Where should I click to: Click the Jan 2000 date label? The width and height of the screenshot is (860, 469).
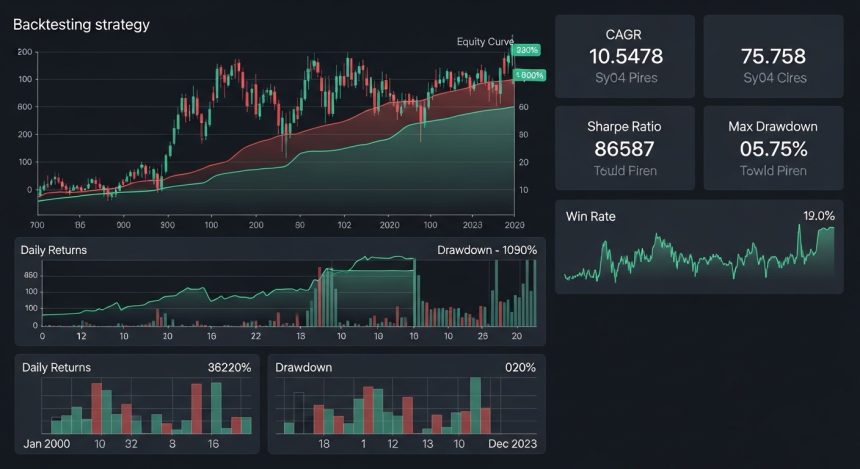[x=47, y=444]
